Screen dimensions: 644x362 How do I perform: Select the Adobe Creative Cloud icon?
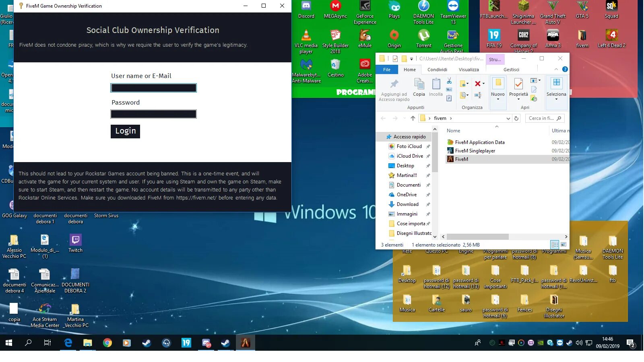[365, 71]
